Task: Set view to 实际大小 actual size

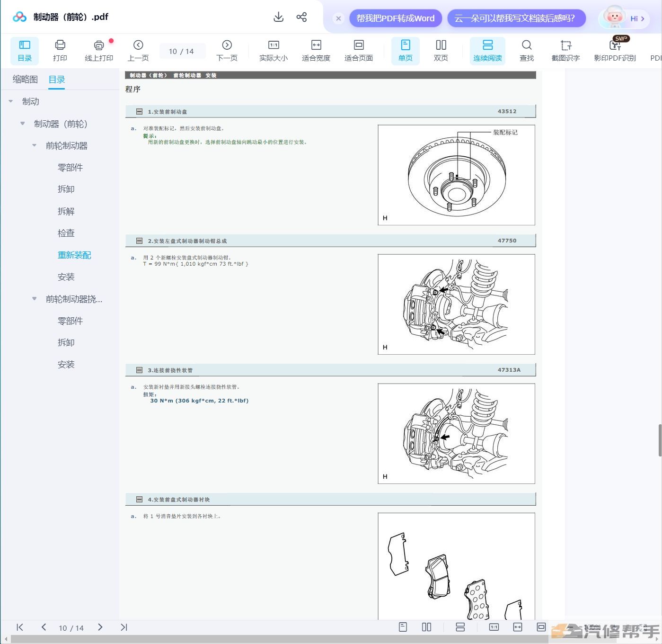Action: coord(274,51)
